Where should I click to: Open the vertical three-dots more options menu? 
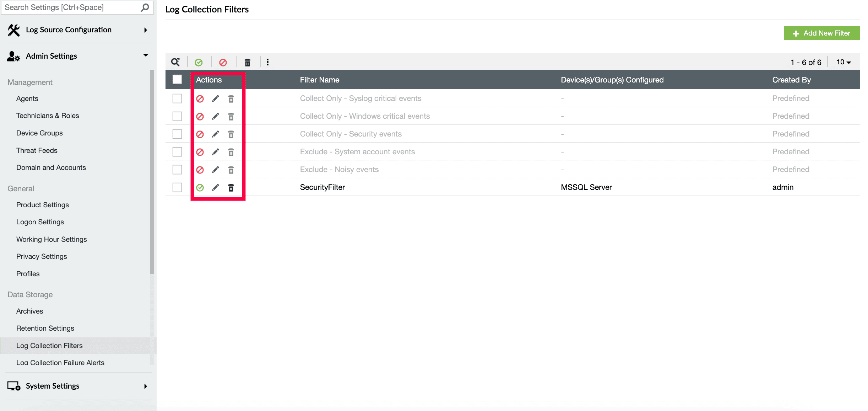[267, 62]
